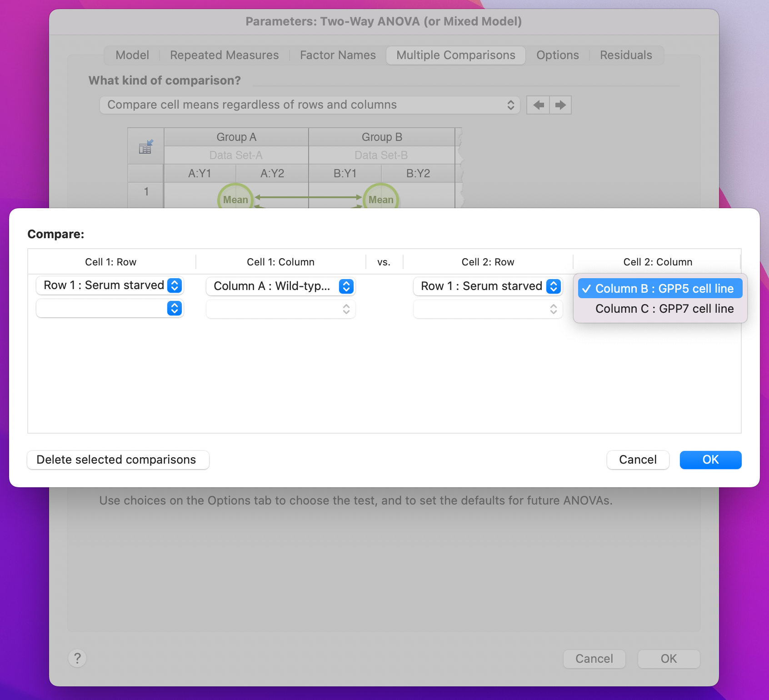Select Column B : GPP5 cell line option
This screenshot has width=769, height=700.
click(660, 289)
